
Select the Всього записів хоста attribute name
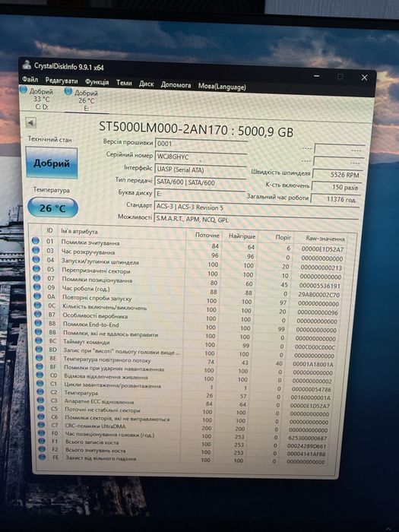click(92, 442)
